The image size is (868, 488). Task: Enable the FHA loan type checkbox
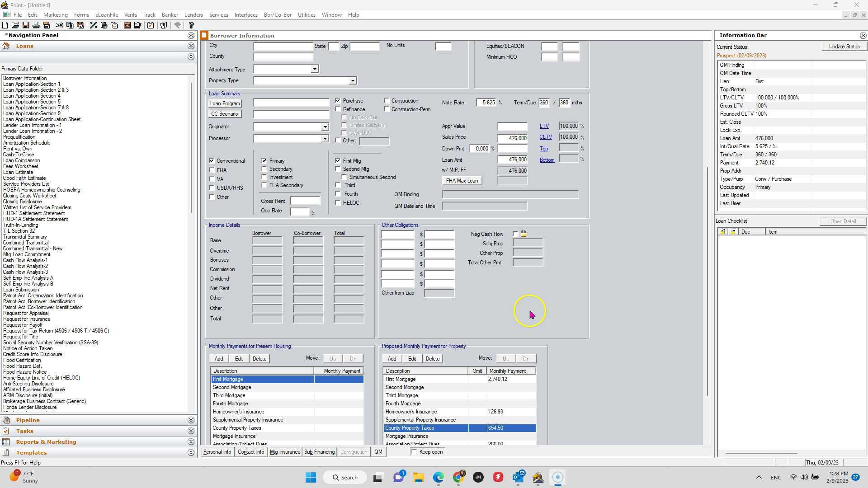pos(212,170)
